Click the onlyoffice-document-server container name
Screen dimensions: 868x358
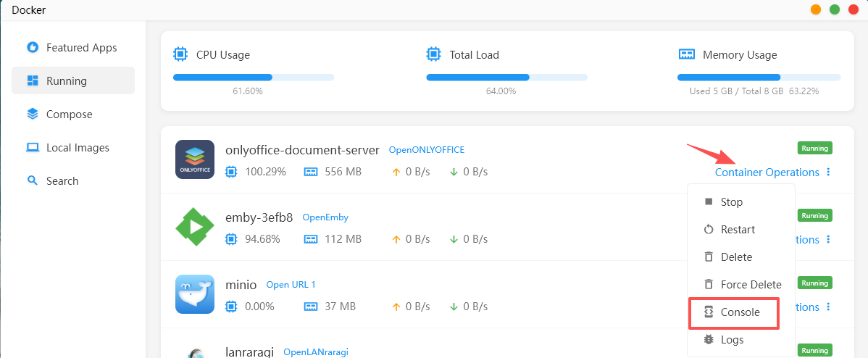click(x=302, y=150)
